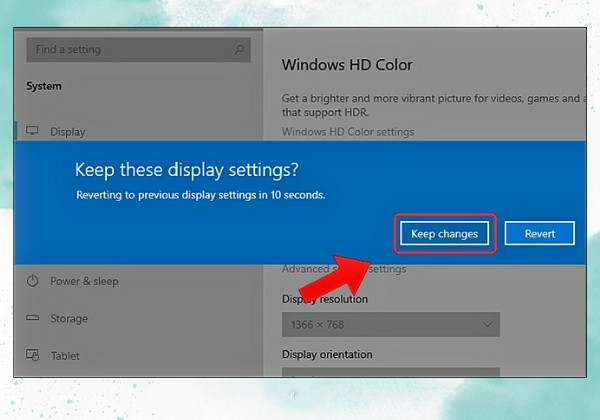
Task: Click the search magnifier icon
Action: tap(239, 49)
